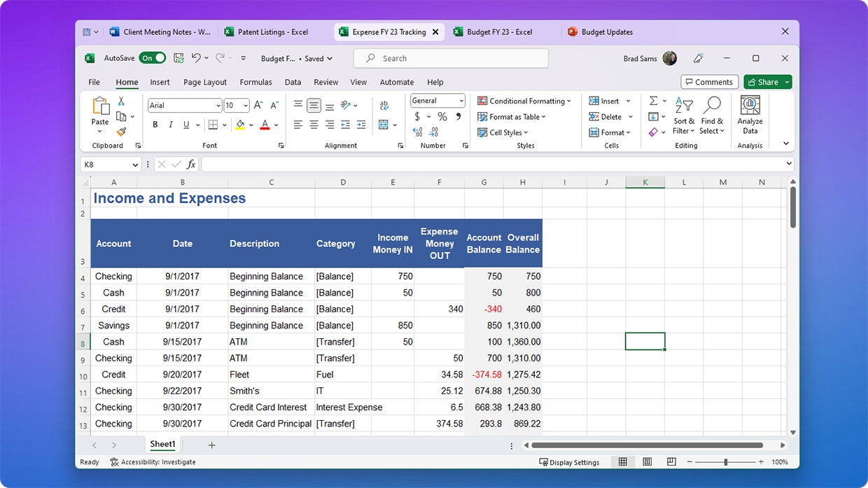
Task: Click Increase Decimal icon
Action: (x=418, y=132)
